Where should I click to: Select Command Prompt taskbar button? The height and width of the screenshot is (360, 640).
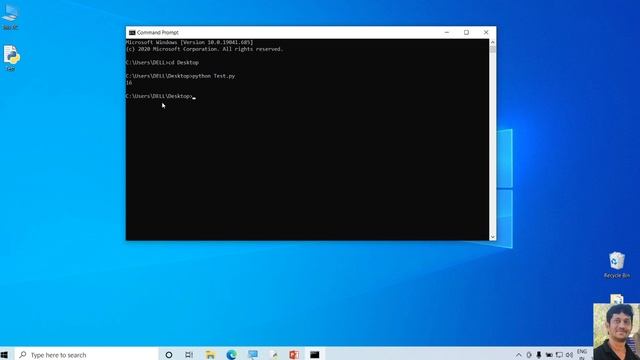coord(315,355)
